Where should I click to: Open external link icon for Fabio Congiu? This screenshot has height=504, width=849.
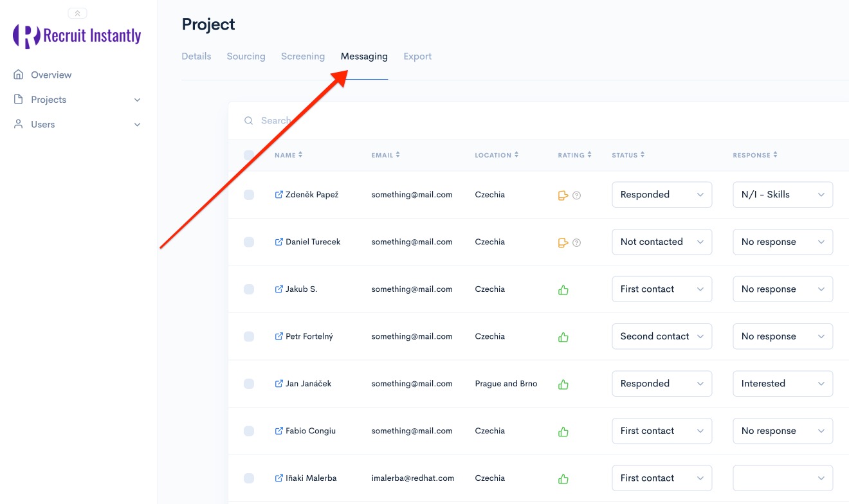278,431
